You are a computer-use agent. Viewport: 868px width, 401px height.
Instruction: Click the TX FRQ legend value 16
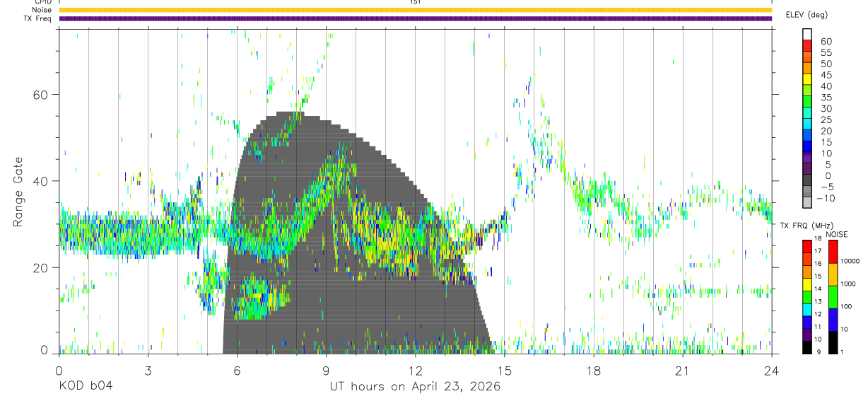[816, 263]
